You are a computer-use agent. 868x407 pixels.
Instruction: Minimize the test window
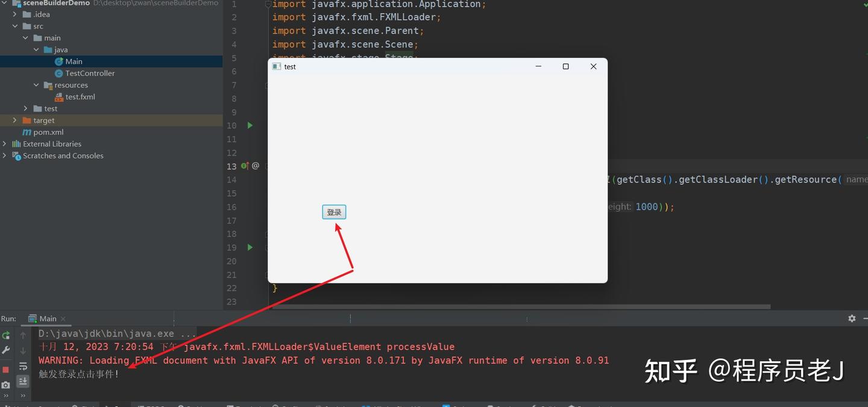click(538, 66)
